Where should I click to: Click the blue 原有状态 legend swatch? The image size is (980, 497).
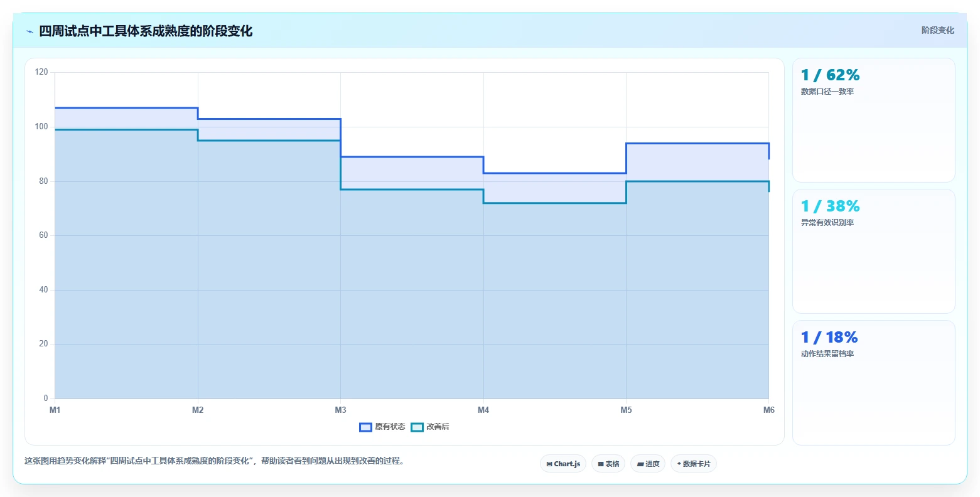coord(365,427)
